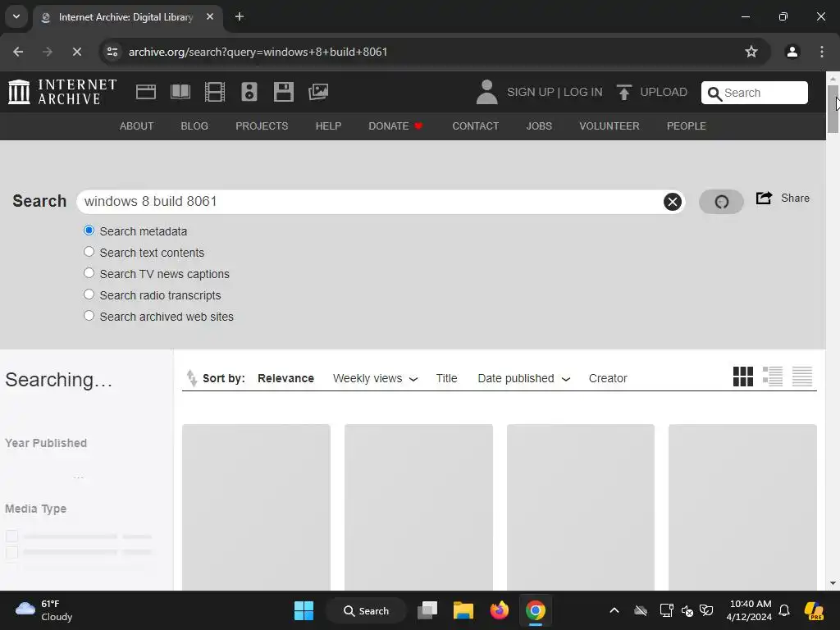Viewport: 840px width, 630px height.
Task: Clear the search query with X button
Action: point(673,202)
